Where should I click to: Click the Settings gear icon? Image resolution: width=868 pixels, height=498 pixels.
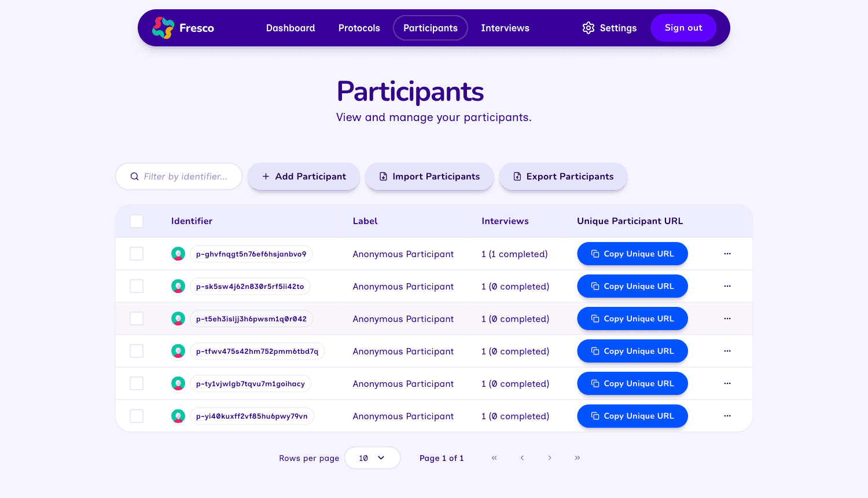tap(589, 28)
